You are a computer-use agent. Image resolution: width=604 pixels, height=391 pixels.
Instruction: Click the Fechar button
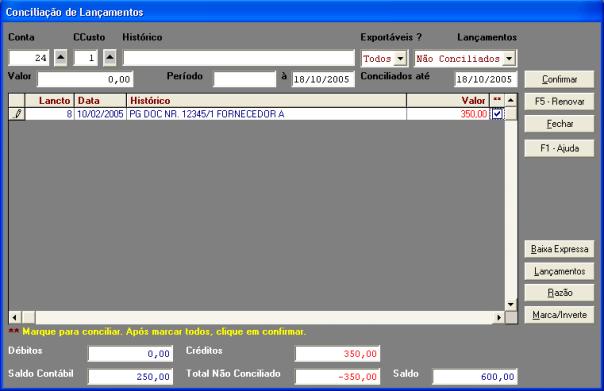point(559,124)
